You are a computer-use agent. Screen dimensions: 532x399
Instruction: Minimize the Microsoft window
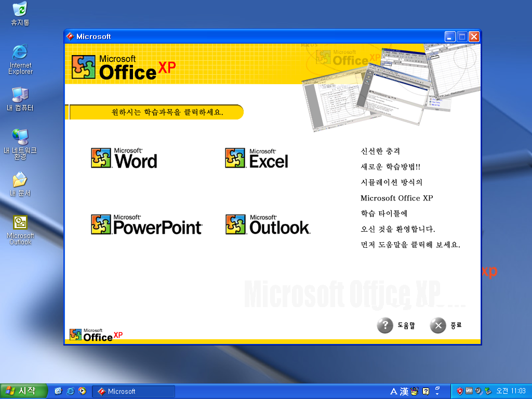point(450,37)
